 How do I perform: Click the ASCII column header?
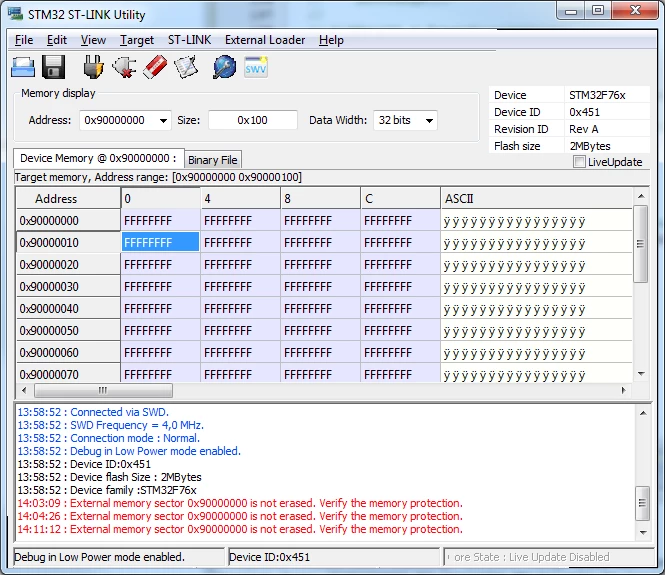click(x=536, y=198)
